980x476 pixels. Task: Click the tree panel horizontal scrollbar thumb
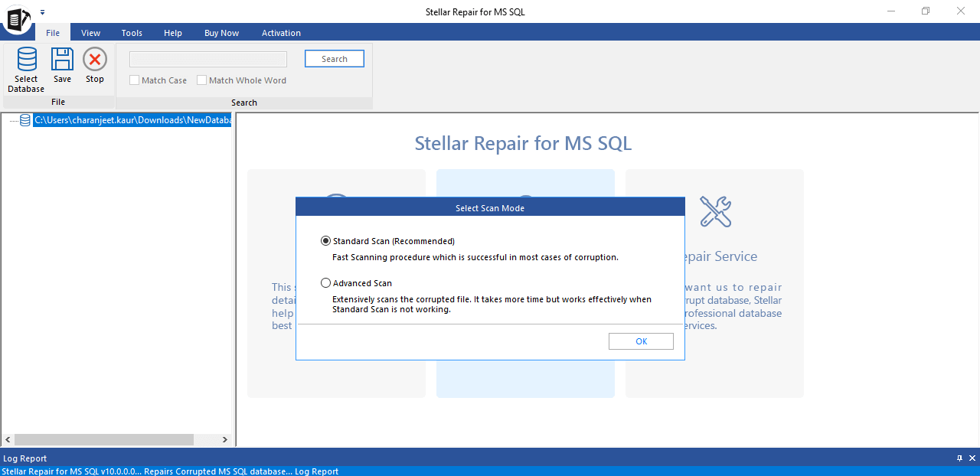click(x=104, y=440)
